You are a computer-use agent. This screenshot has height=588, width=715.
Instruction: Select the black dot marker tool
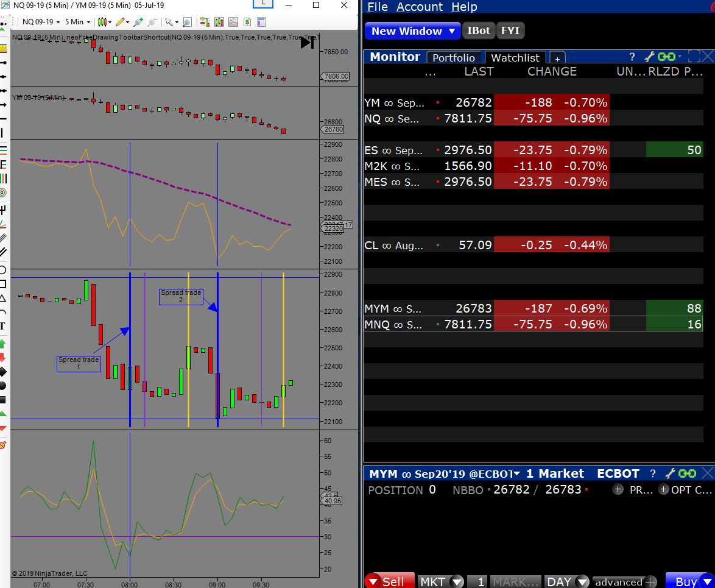3,386
